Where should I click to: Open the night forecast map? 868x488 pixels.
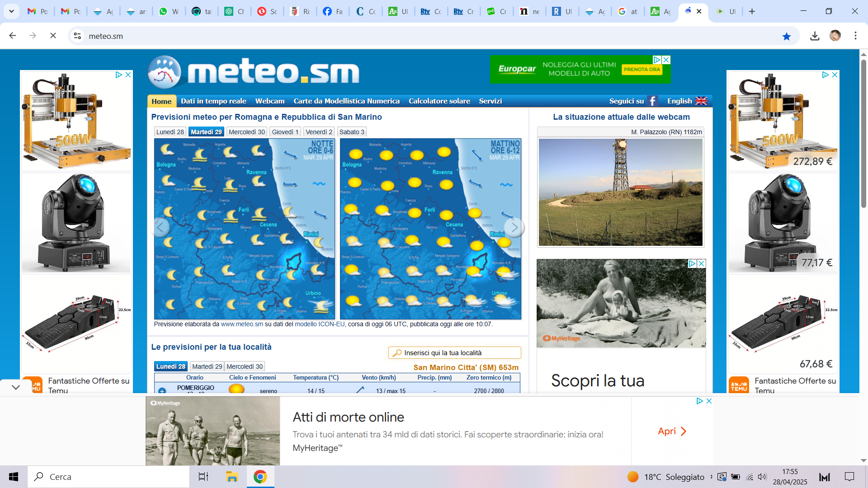click(245, 229)
